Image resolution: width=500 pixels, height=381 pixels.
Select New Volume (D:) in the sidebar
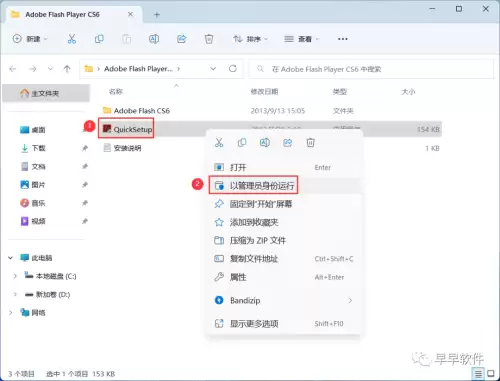click(x=47, y=294)
